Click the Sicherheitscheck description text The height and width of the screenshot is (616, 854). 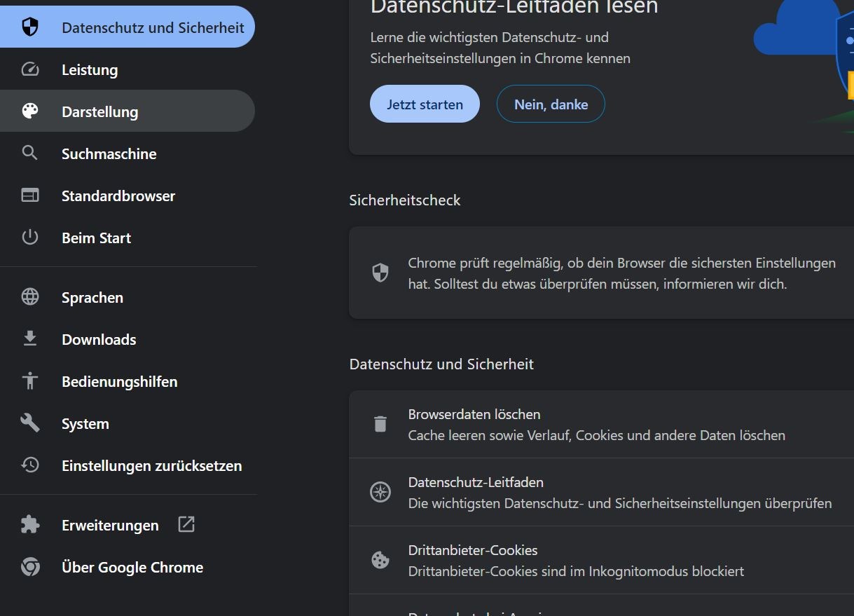coord(622,273)
